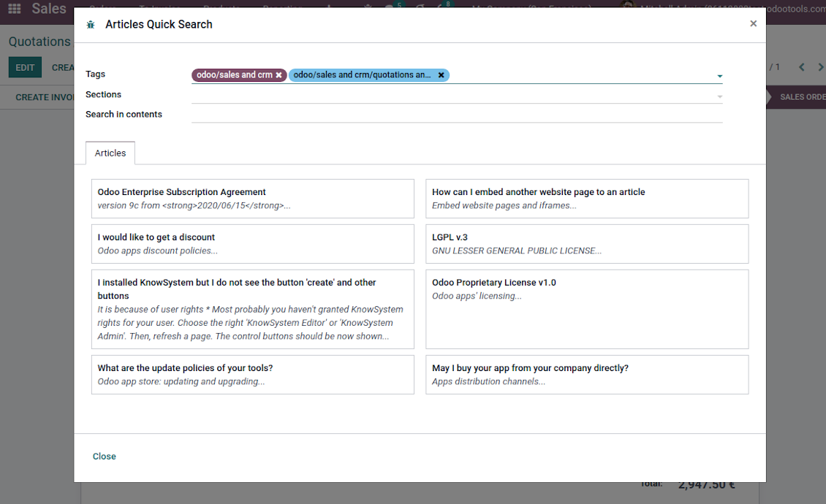Open 'What are the update policies of your tools?'
This screenshot has height=504, width=826.
click(253, 375)
